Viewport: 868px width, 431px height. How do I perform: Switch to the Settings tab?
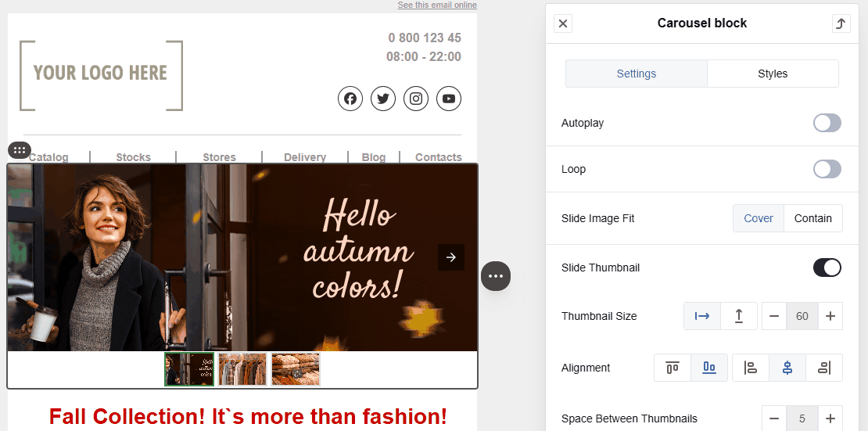click(636, 74)
